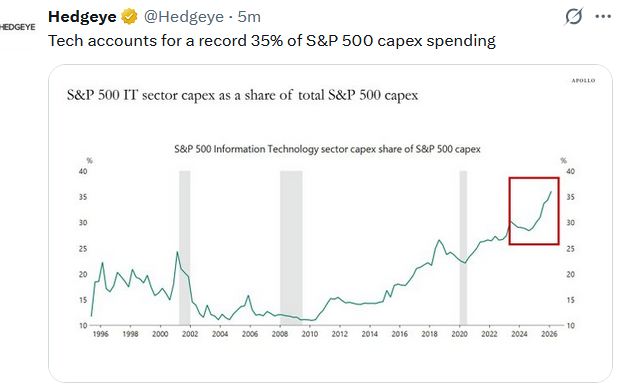Click the 2010 x-axis label
This screenshot has width=619, height=389.
(x=310, y=334)
